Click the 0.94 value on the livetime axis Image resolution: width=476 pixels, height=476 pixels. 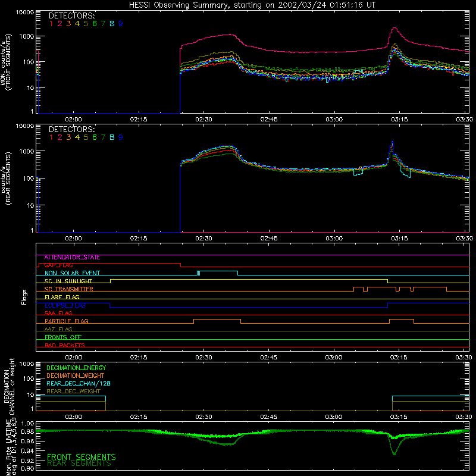tap(27, 451)
